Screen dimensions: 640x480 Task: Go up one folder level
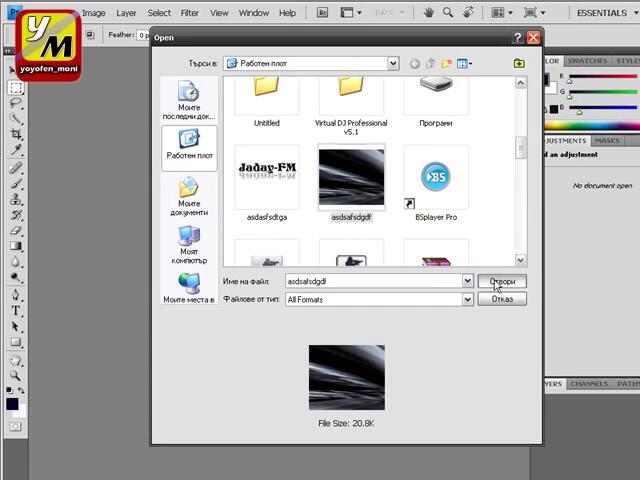point(432,63)
